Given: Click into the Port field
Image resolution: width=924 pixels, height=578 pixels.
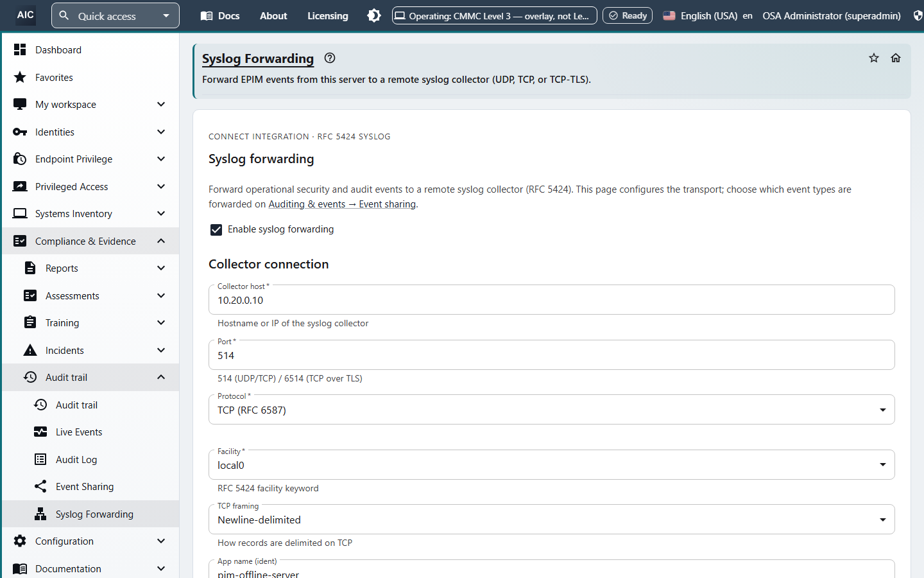Looking at the screenshot, I should click(552, 355).
